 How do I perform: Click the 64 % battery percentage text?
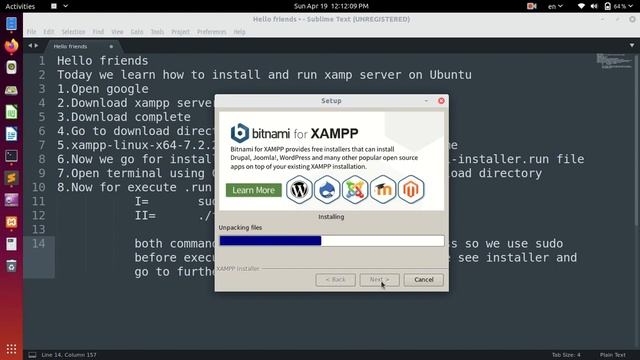pos(620,6)
